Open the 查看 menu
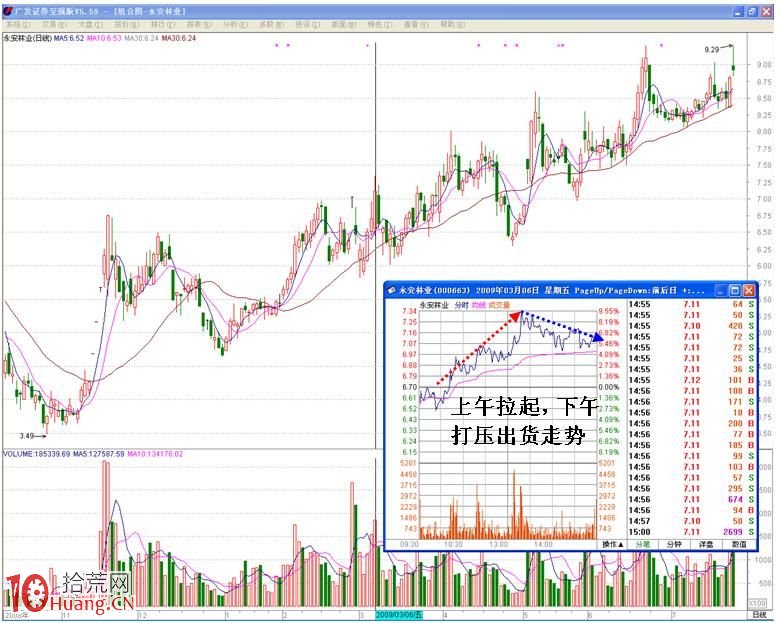 click(x=416, y=24)
